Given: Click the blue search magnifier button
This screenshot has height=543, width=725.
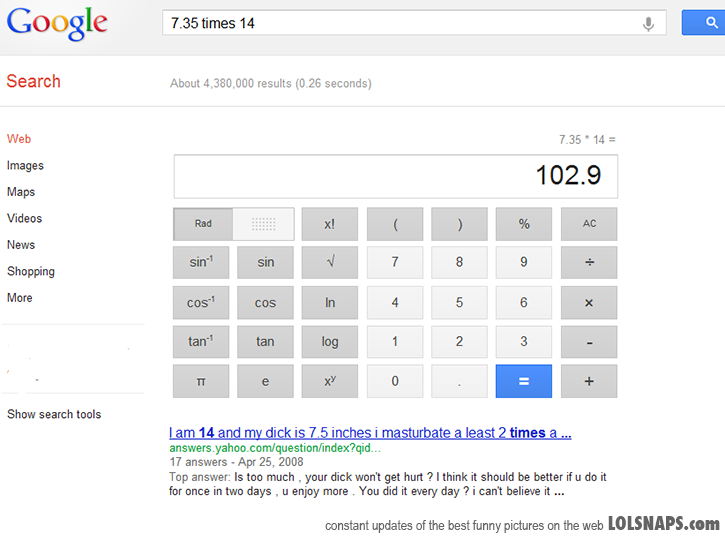Looking at the screenshot, I should 704,23.
